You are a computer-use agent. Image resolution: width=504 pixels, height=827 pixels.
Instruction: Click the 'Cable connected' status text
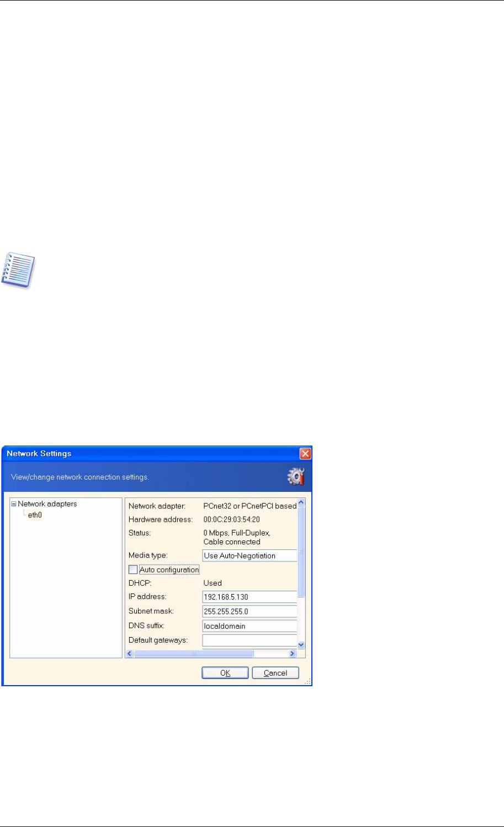point(232,542)
